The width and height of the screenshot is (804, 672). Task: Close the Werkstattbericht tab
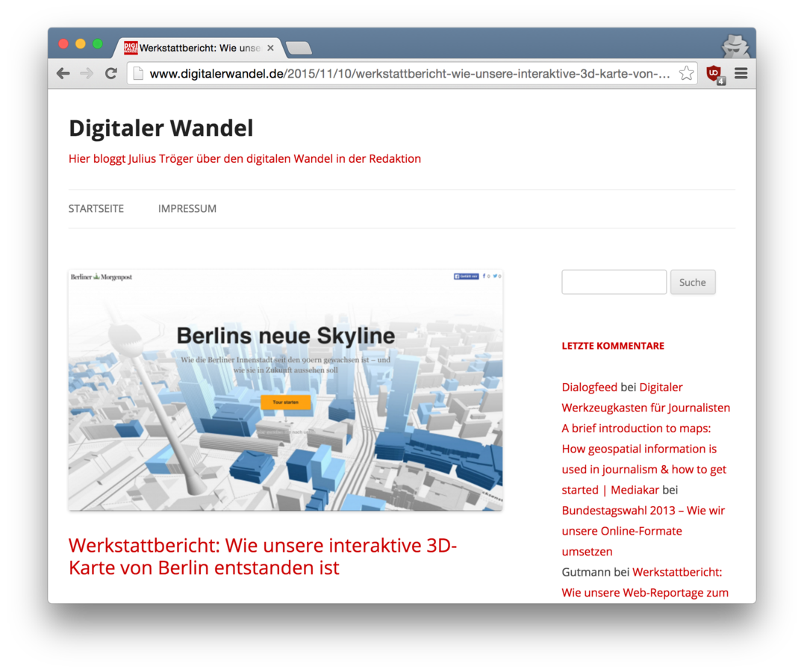tap(270, 48)
